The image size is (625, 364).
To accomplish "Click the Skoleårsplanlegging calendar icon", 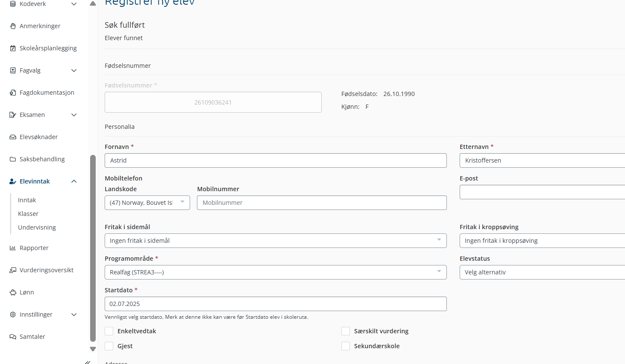I will pyautogui.click(x=13, y=48).
